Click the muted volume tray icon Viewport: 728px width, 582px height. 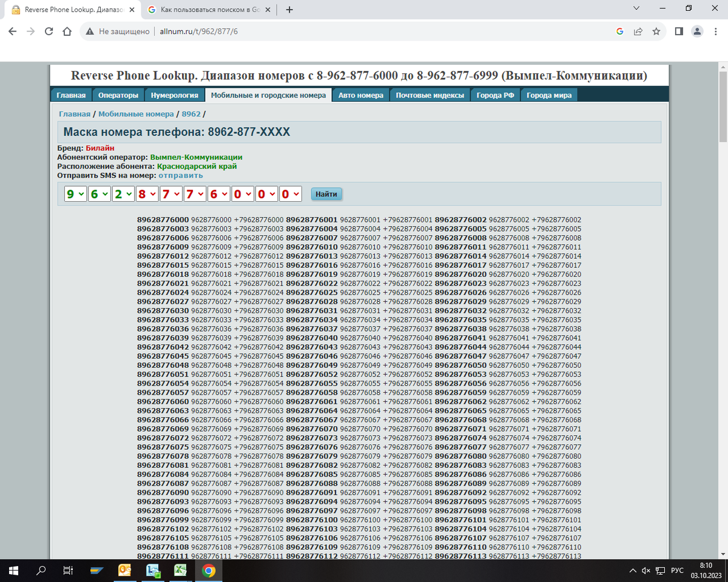[645, 570]
